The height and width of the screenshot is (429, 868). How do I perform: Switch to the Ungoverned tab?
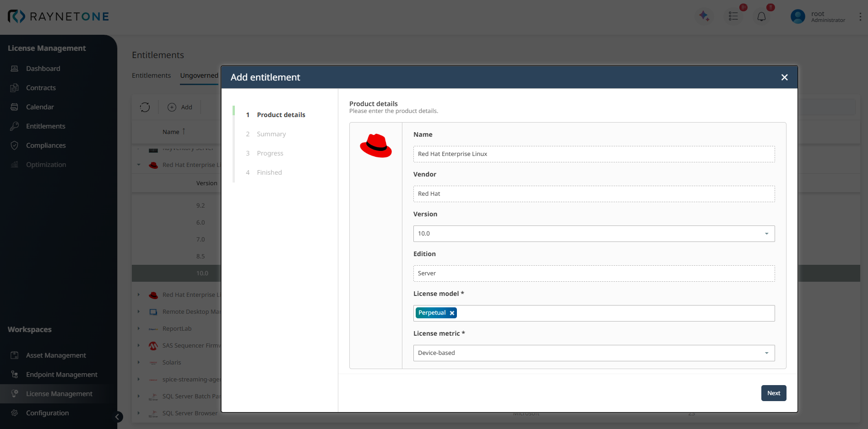pos(199,75)
